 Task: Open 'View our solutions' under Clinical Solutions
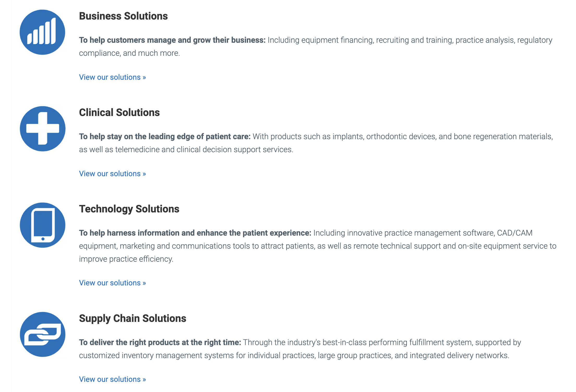112,174
